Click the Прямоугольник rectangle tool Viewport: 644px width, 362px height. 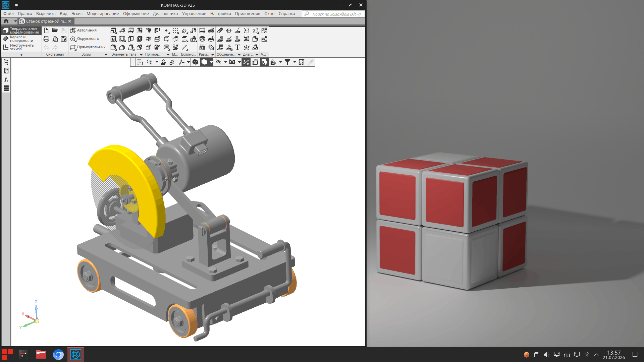[88, 47]
